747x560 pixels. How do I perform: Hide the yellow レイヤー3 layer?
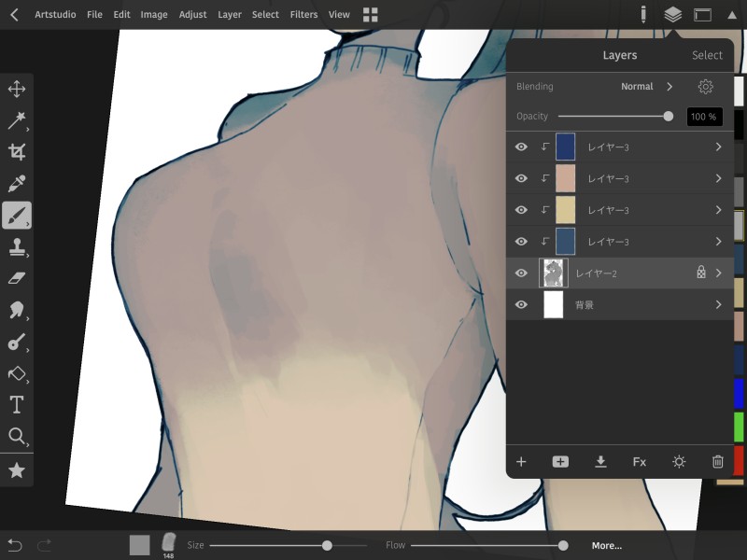coord(521,210)
